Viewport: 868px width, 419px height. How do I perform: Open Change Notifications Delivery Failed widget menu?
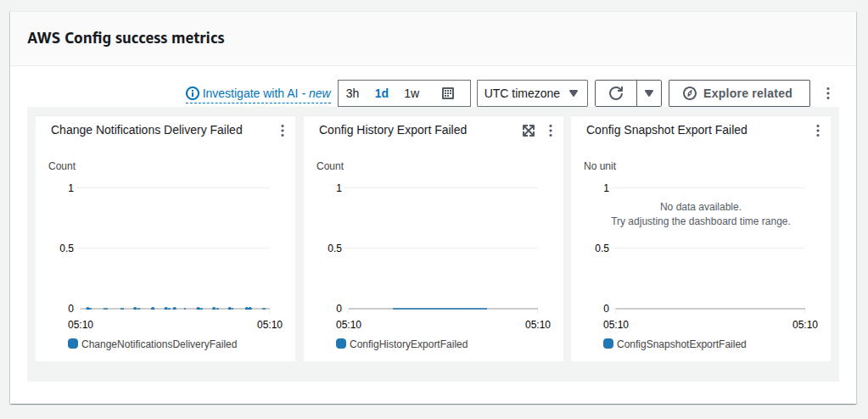283,131
